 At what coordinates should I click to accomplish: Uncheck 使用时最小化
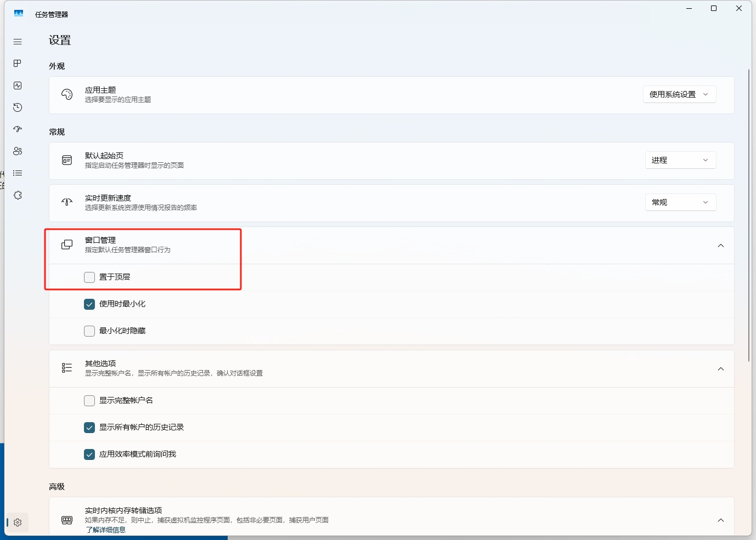[x=89, y=304]
